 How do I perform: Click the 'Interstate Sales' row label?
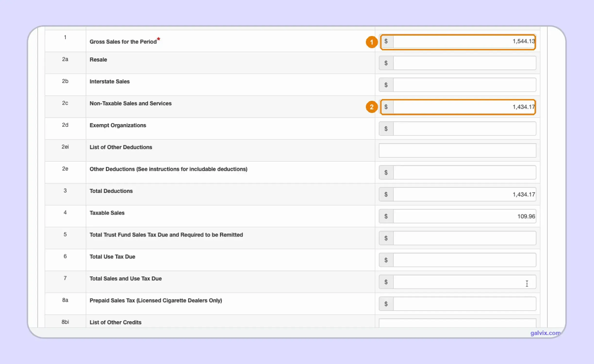click(x=109, y=81)
